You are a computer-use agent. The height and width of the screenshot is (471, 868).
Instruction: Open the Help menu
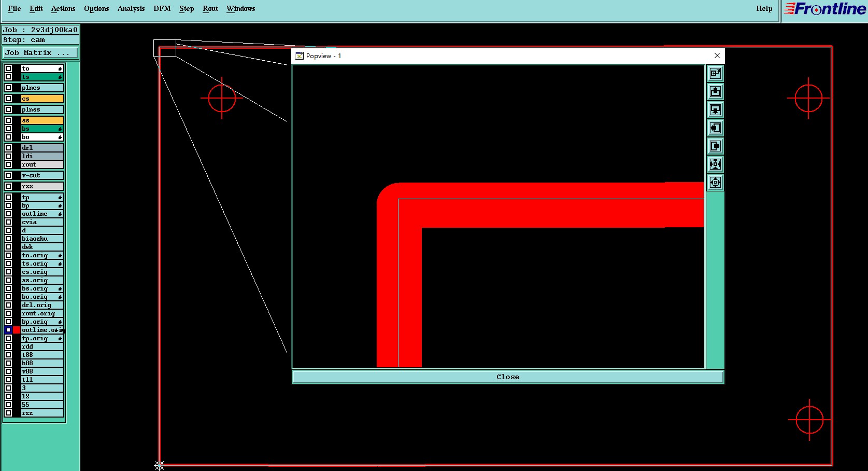pyautogui.click(x=764, y=8)
